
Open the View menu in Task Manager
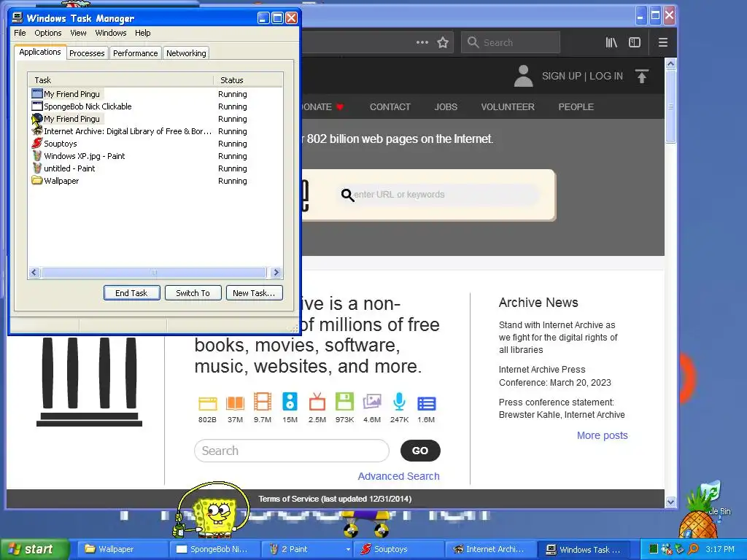pyautogui.click(x=78, y=33)
